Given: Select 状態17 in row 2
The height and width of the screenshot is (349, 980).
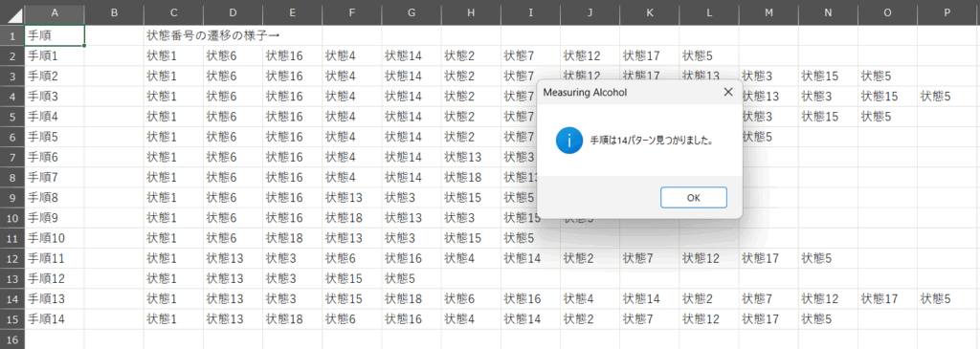Looking at the screenshot, I should click(650, 56).
